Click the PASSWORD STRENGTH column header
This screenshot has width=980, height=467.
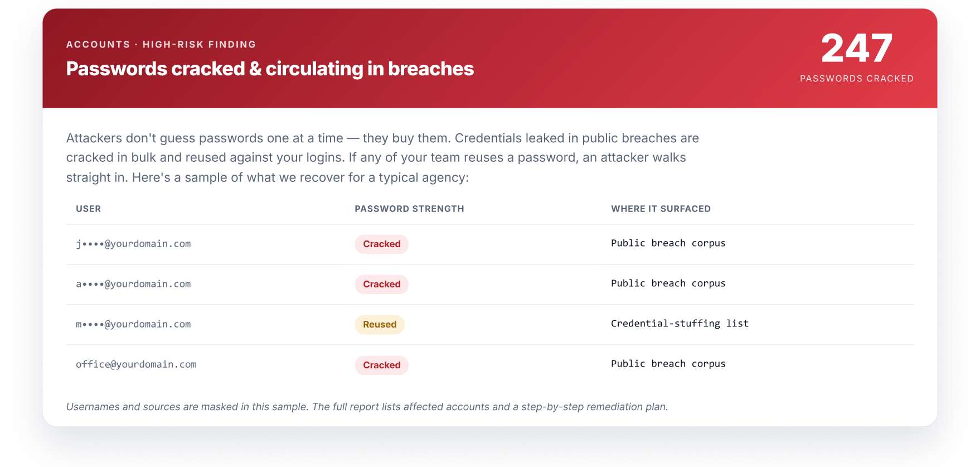coord(409,209)
